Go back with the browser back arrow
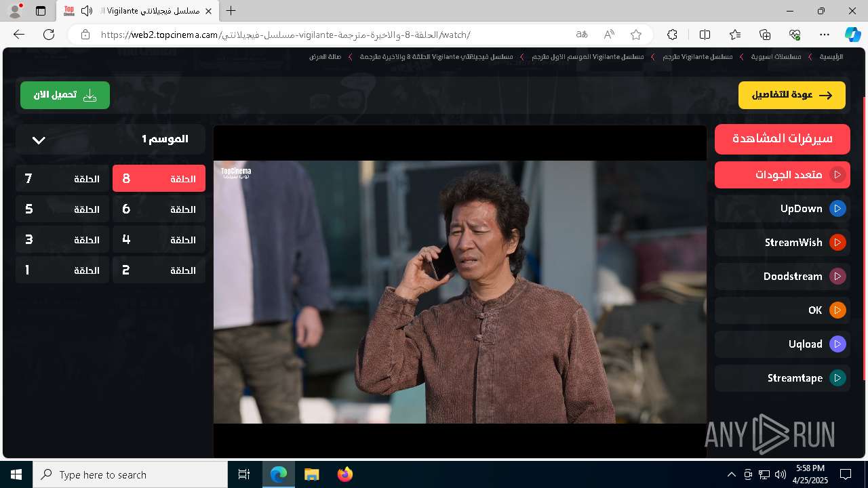 19,35
